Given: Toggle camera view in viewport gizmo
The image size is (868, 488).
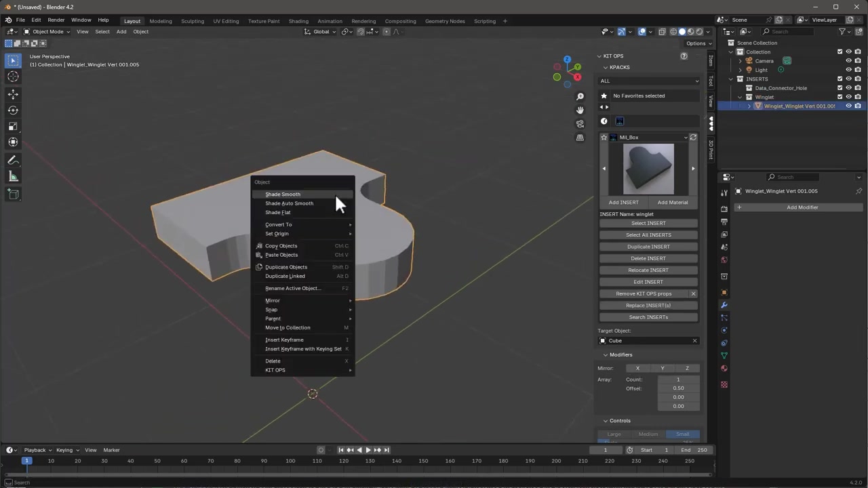Looking at the screenshot, I should pyautogui.click(x=580, y=124).
